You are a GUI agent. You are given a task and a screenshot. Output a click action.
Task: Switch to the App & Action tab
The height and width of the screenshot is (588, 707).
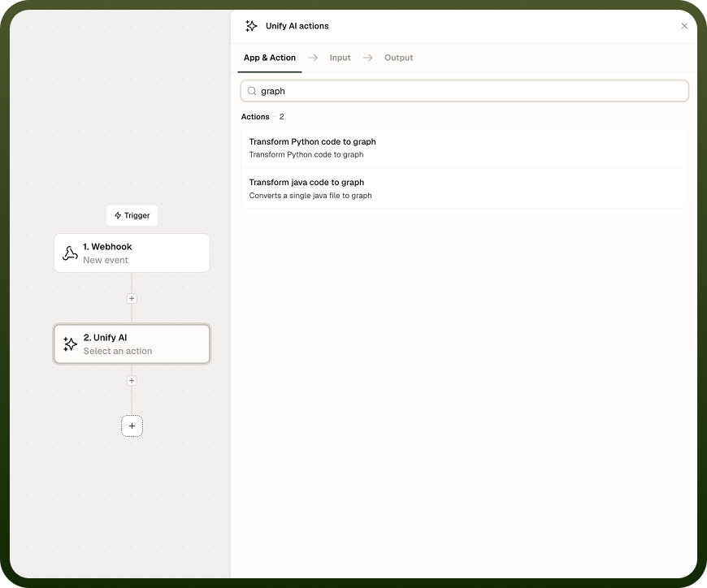click(270, 58)
